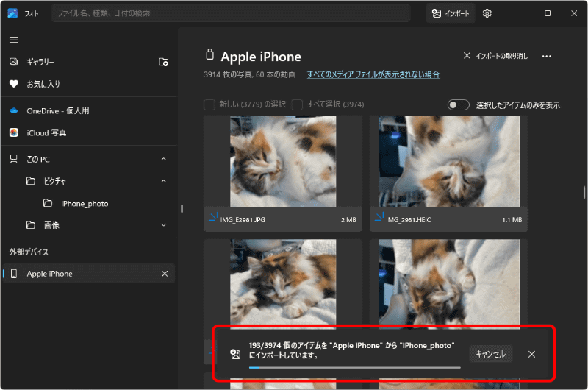
Task: Click the search box for files
Action: [231, 13]
